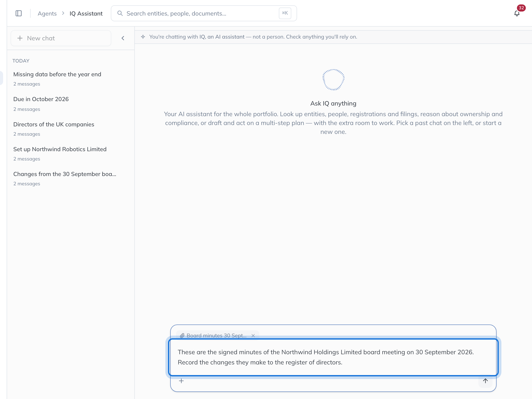Screen dimensions: 532x399
Task: Send the message with arrow button
Action: click(x=485, y=381)
